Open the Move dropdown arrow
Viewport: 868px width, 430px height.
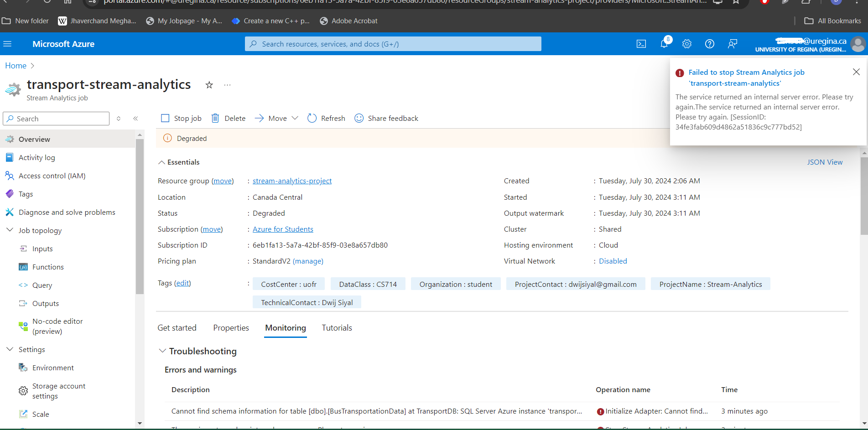(x=295, y=118)
